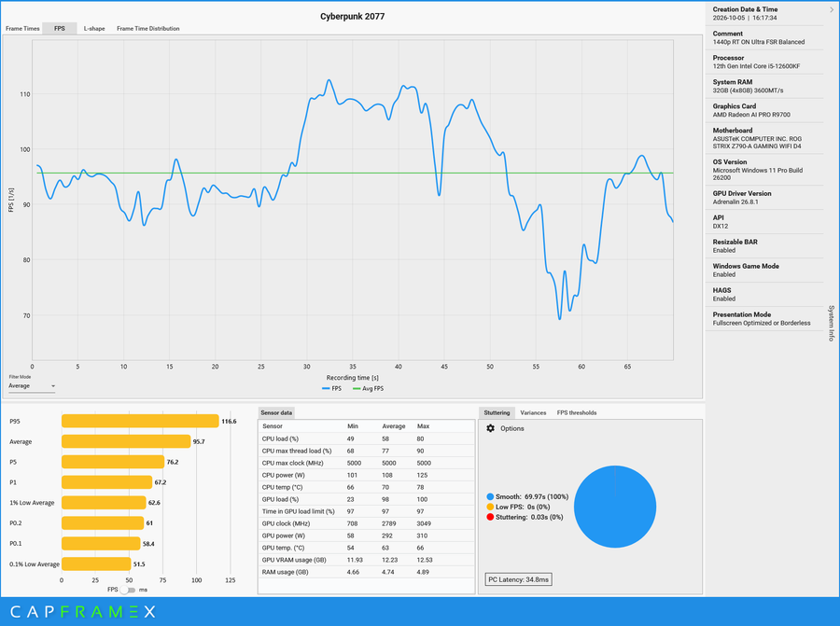
Task: Select the GPU temp. (°C) row
Action: [x=367, y=548]
